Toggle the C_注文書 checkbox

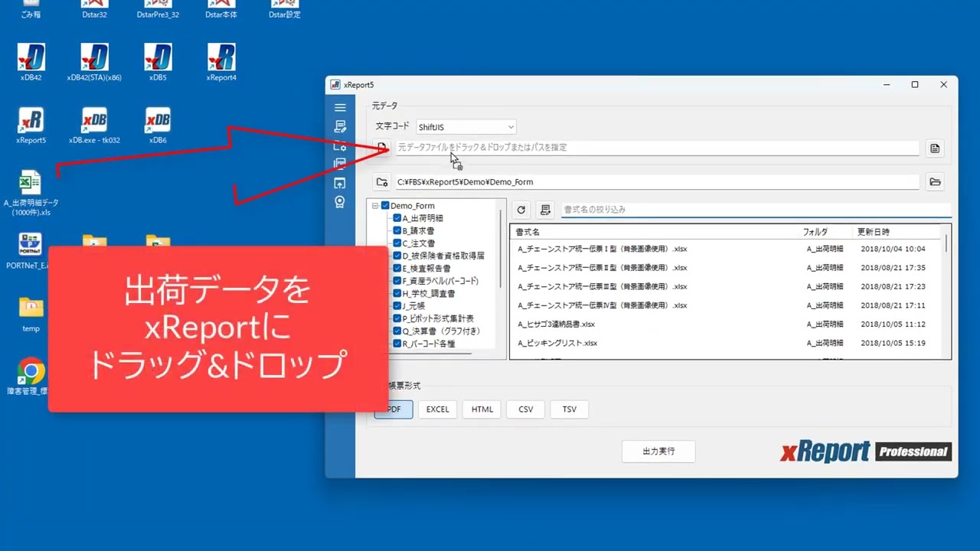(397, 243)
